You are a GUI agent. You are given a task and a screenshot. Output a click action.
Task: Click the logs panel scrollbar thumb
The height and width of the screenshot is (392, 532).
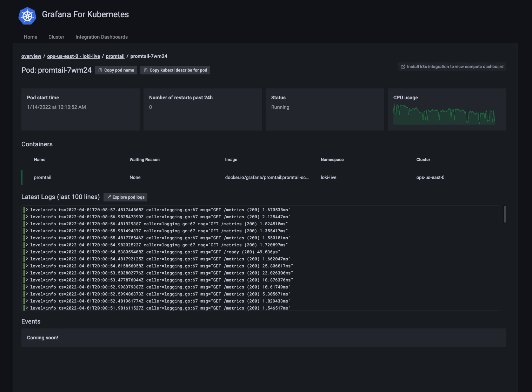[x=505, y=214]
